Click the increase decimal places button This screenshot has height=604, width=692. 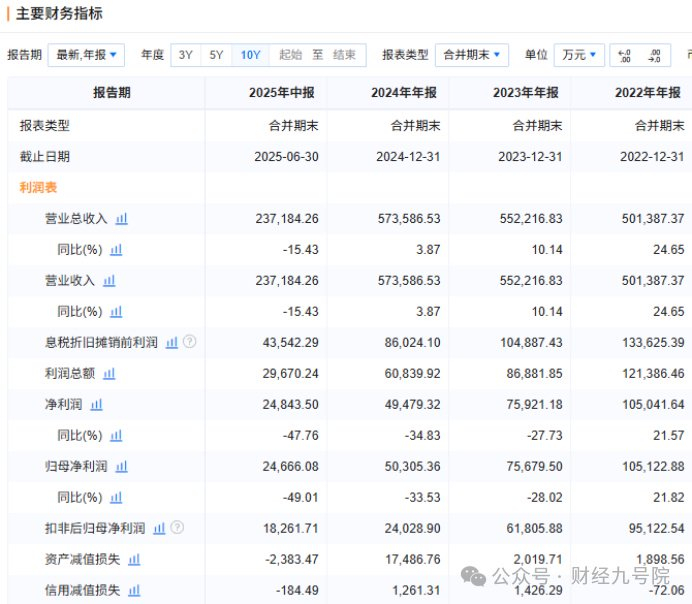coord(625,55)
